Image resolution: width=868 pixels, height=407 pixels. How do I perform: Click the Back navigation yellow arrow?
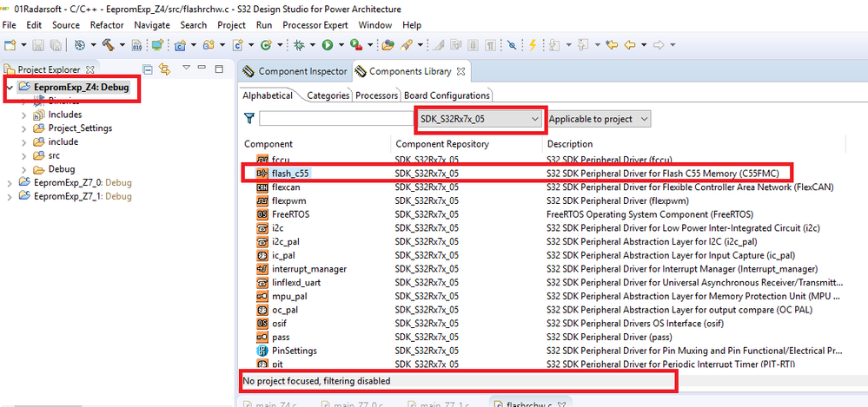(629, 45)
